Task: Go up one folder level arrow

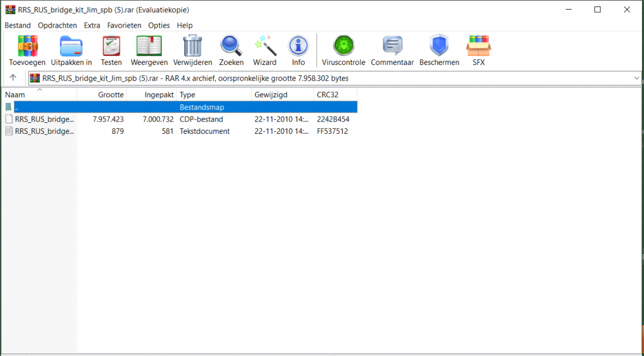Action: point(13,78)
